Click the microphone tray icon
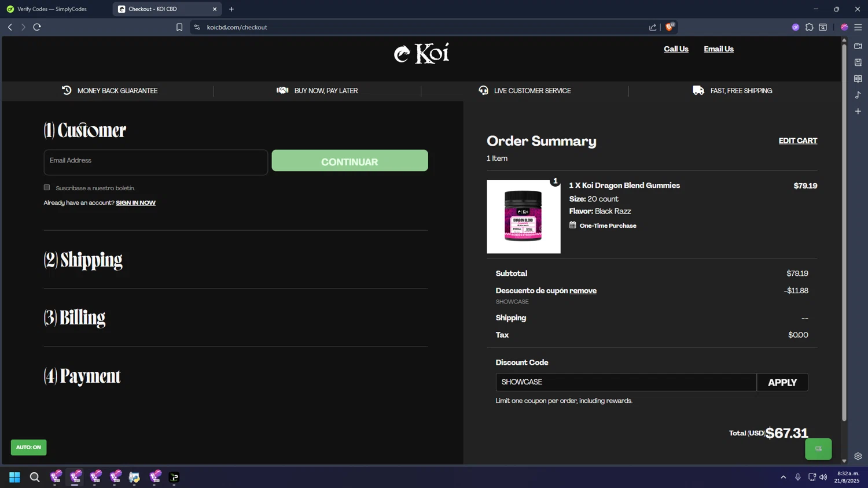 point(798,477)
